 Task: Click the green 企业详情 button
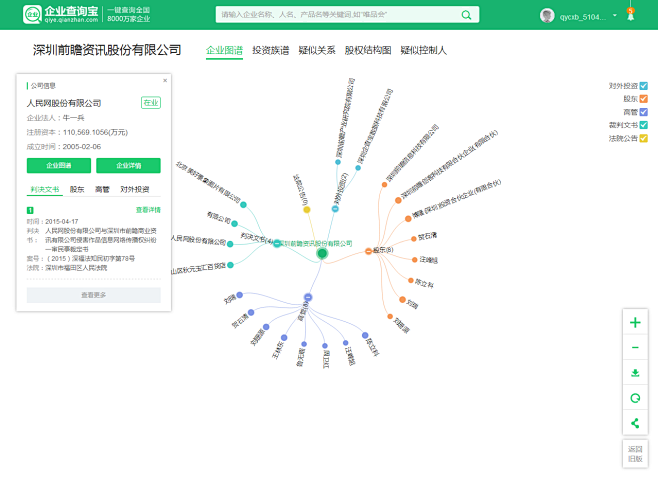pos(128,165)
